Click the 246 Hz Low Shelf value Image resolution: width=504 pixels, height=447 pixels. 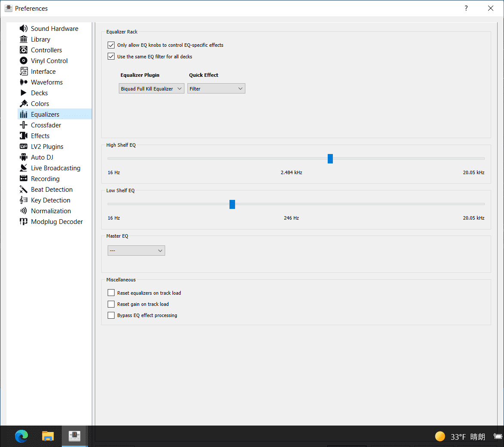tap(291, 218)
